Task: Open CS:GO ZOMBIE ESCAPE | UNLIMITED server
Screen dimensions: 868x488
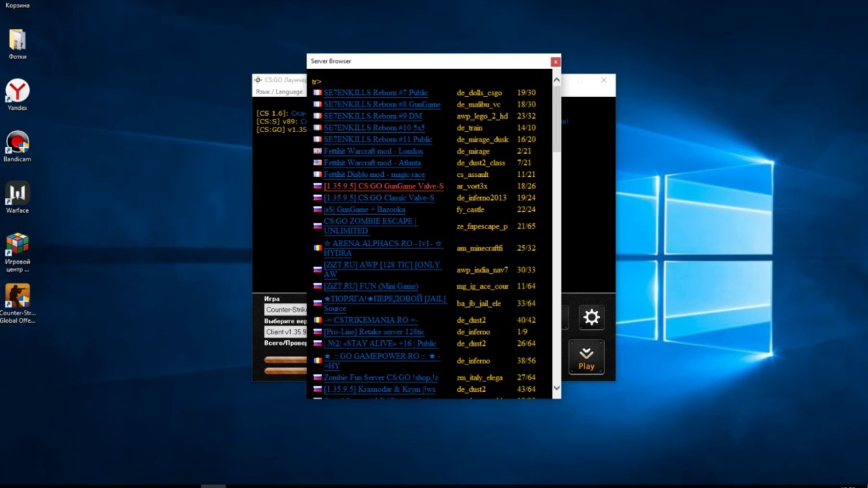Action: point(370,226)
